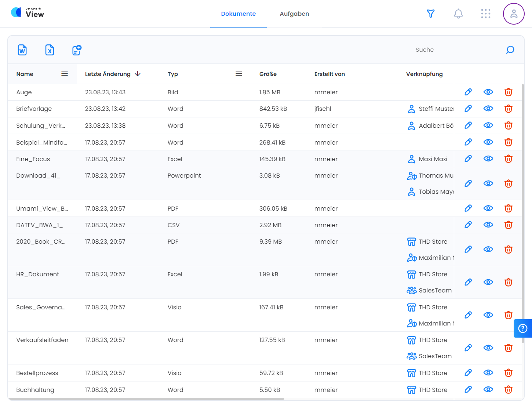Image resolution: width=532 pixels, height=411 pixels.
Task: Preview the Auge image file
Action: pyautogui.click(x=488, y=92)
